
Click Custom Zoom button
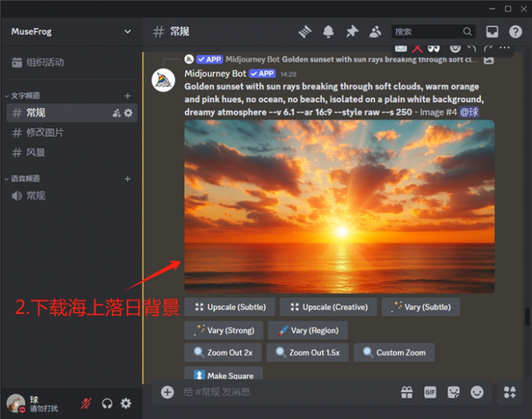tap(394, 353)
